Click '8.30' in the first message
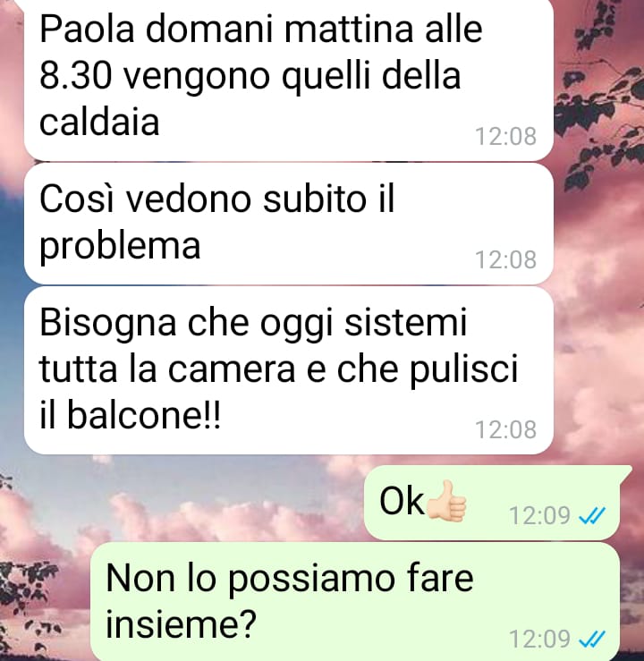This screenshot has height=661, width=644. tap(76, 76)
